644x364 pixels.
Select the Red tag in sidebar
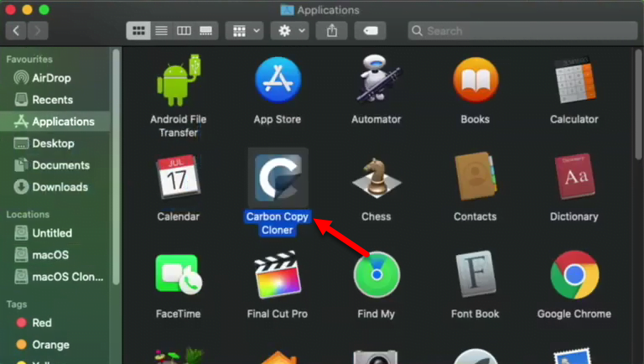click(x=55, y=323)
